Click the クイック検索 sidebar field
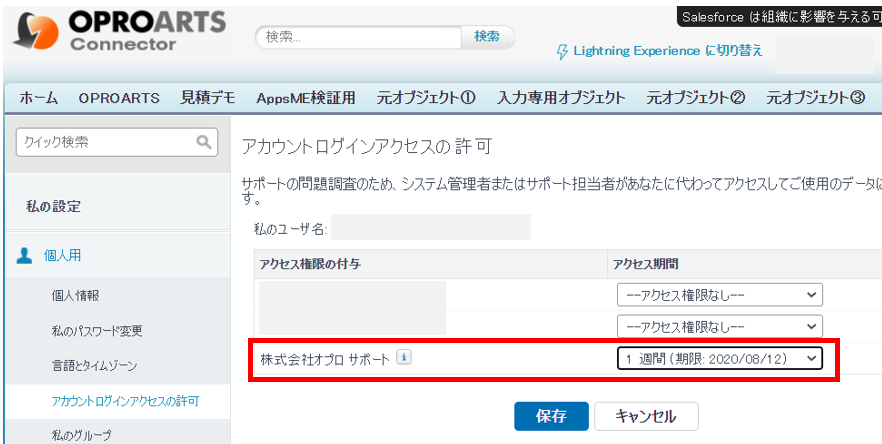 tap(105, 142)
